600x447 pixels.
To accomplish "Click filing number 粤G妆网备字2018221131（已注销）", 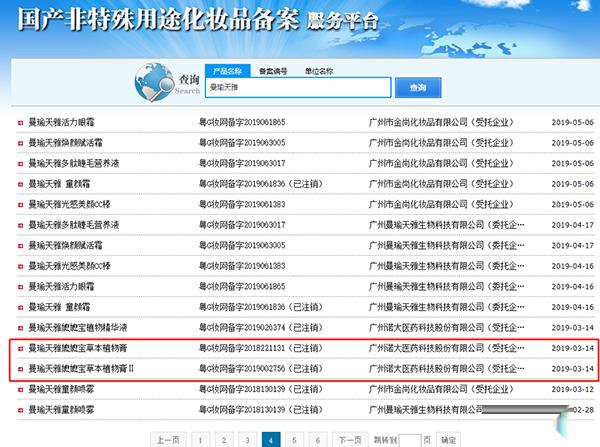I will [261, 348].
